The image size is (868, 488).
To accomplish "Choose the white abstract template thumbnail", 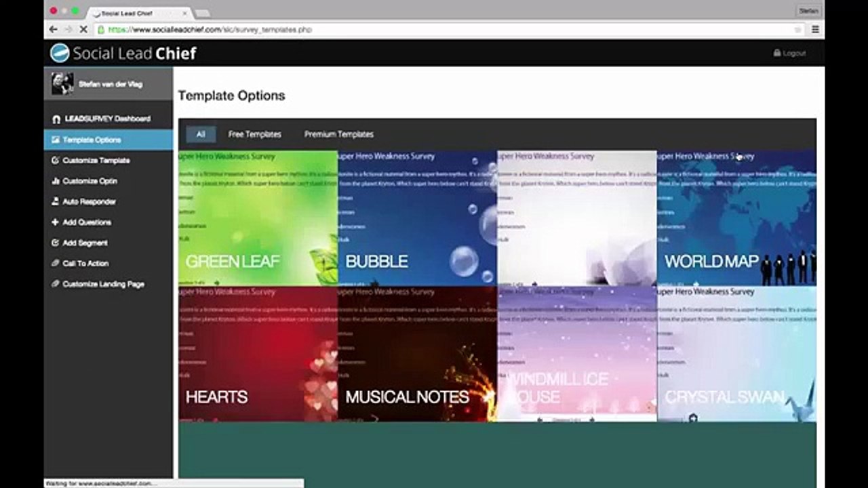I will 577,218.
